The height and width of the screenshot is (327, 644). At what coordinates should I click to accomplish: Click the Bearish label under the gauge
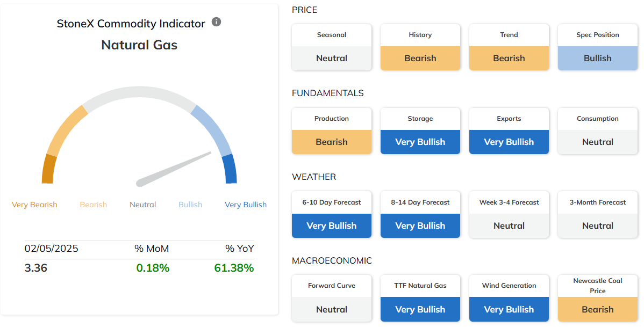(93, 205)
